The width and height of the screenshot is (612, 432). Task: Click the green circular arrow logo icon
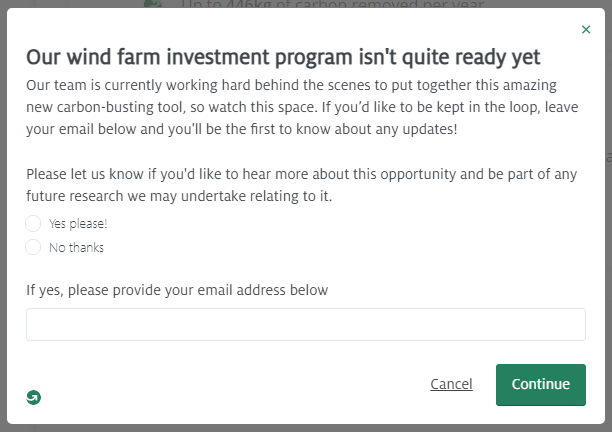[x=34, y=397]
